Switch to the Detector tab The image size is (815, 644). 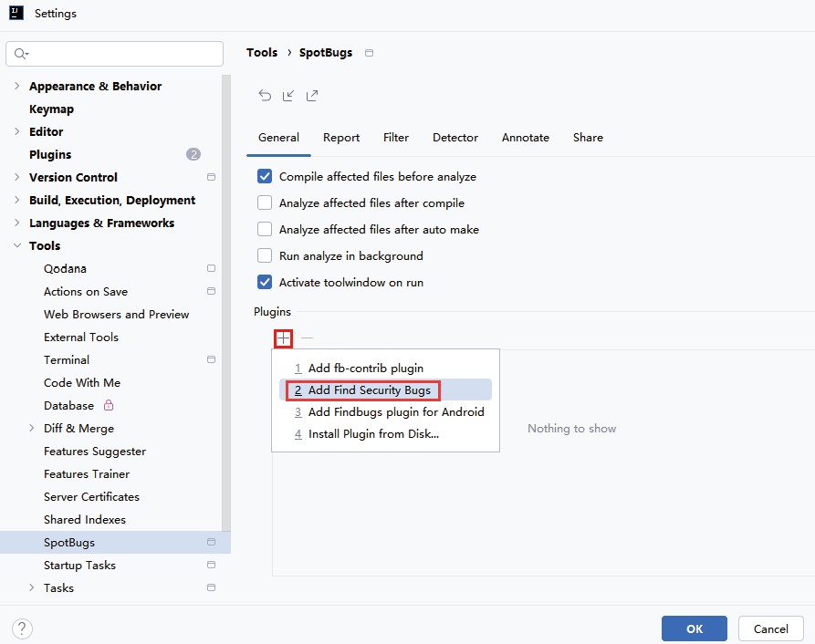[455, 138]
